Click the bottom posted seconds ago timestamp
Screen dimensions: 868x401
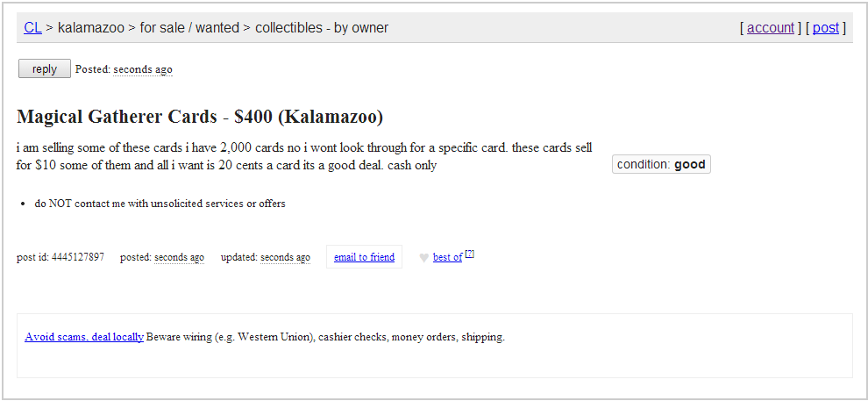click(179, 257)
